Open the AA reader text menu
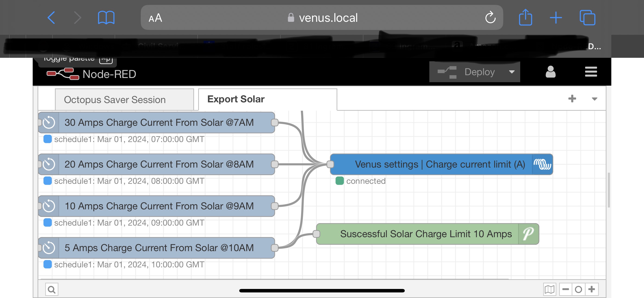This screenshot has width=644, height=298. (x=155, y=18)
